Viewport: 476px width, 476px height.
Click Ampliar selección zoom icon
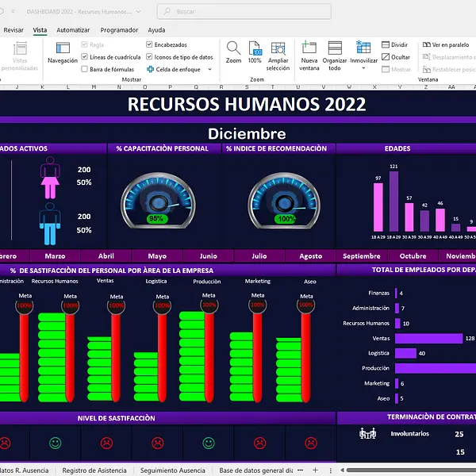click(278, 48)
